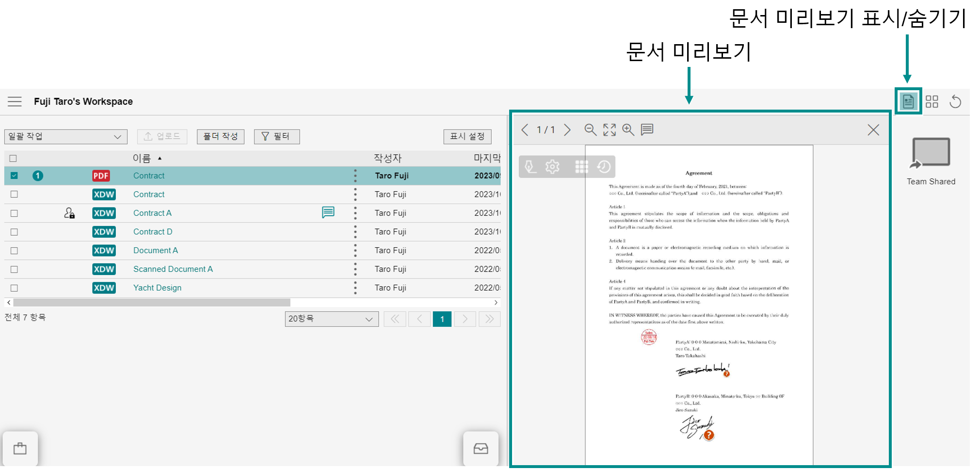980x470 pixels.
Task: Open the Scanned Document A link
Action: 173,269
